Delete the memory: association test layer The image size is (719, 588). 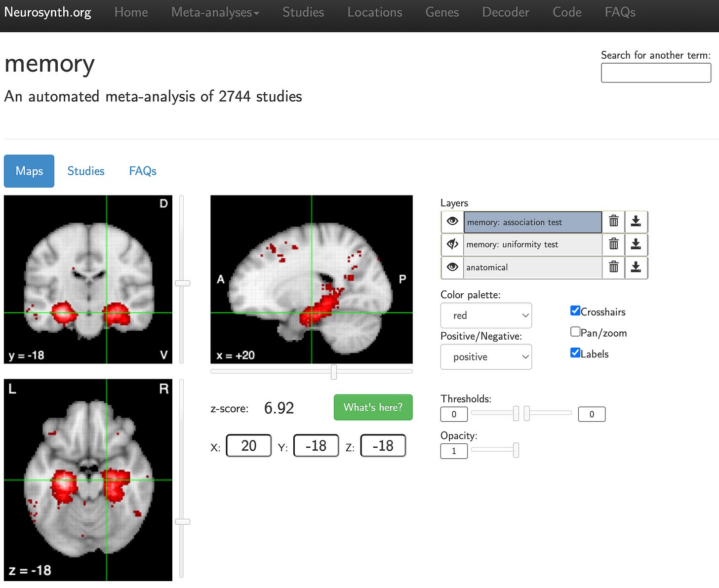613,222
